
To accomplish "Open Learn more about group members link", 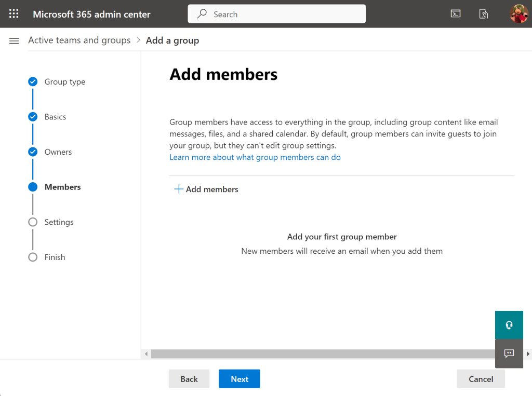I will coord(255,157).
